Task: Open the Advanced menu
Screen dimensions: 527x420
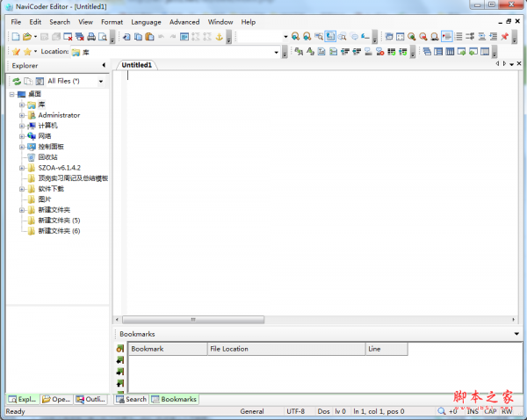Action: (x=184, y=22)
